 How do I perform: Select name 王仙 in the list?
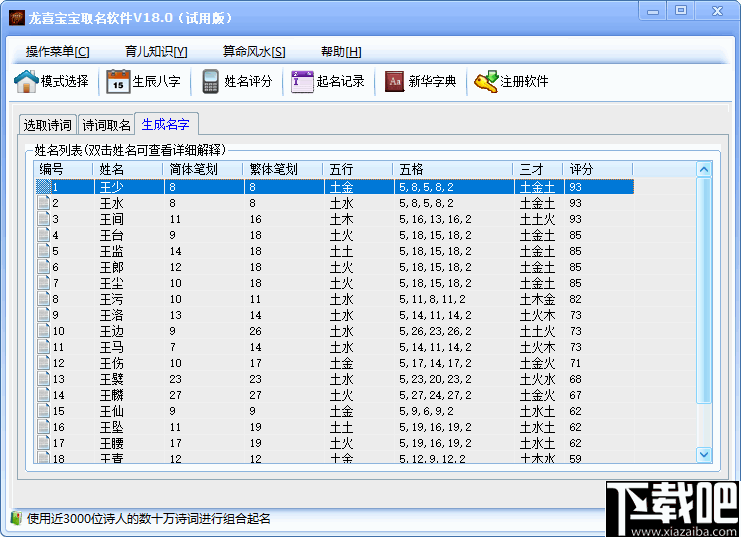point(112,411)
